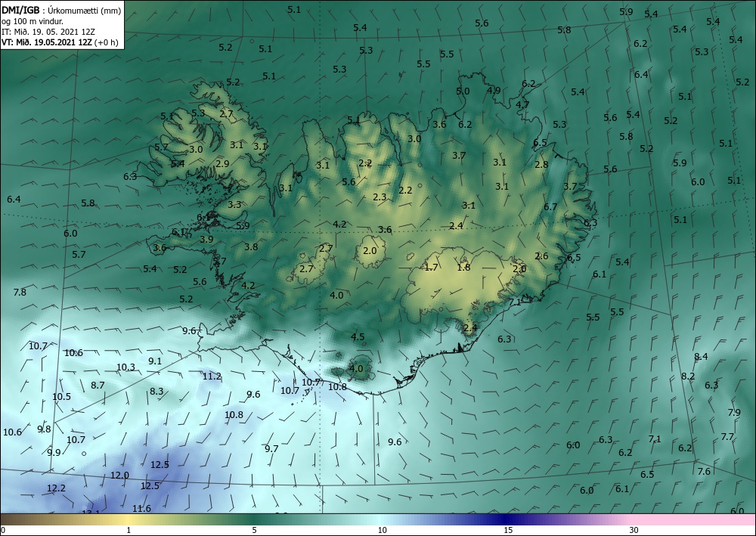Click the map value '8.7'
Screen dimensions: 756x536
[98, 385]
